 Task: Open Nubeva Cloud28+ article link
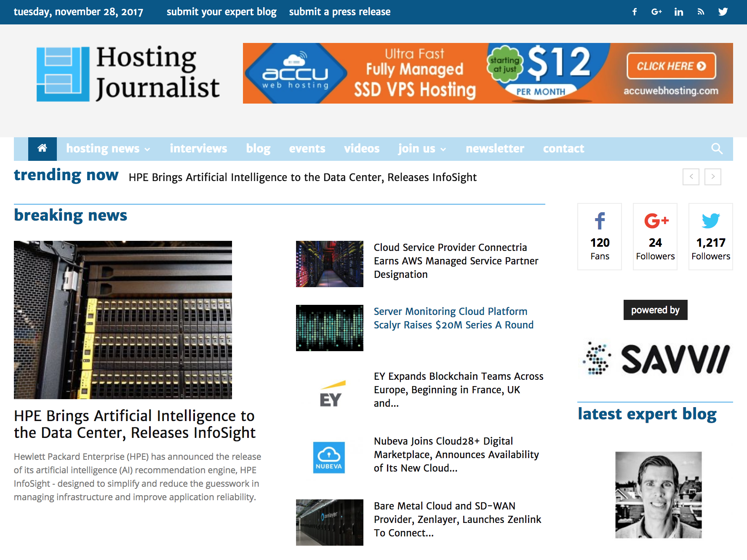456,455
